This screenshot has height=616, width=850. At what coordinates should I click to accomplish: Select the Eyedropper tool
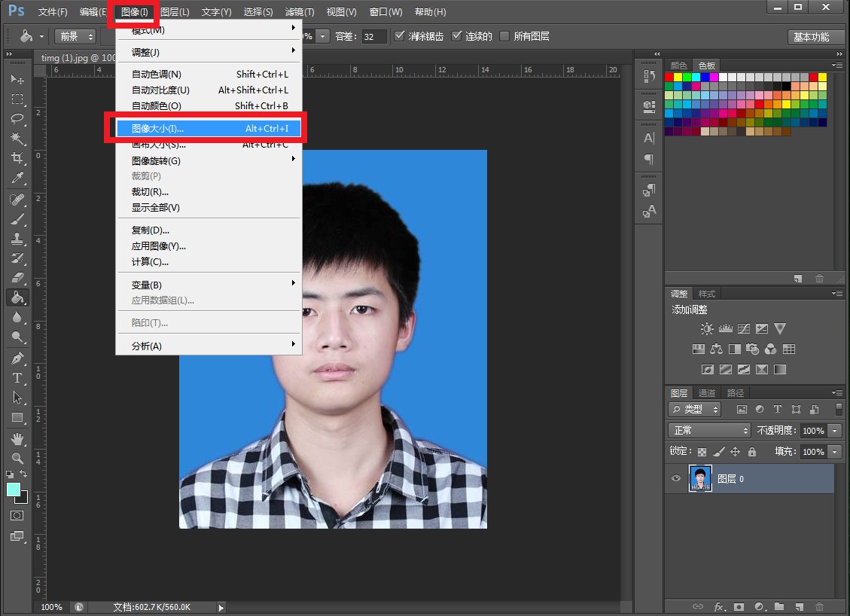[17, 178]
